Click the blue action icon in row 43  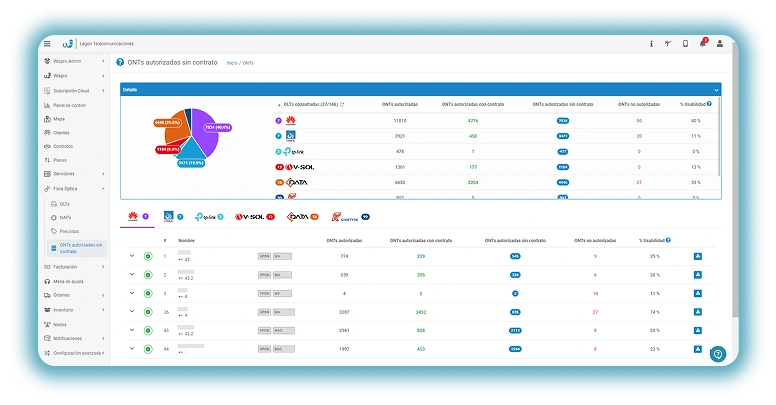[698, 330]
